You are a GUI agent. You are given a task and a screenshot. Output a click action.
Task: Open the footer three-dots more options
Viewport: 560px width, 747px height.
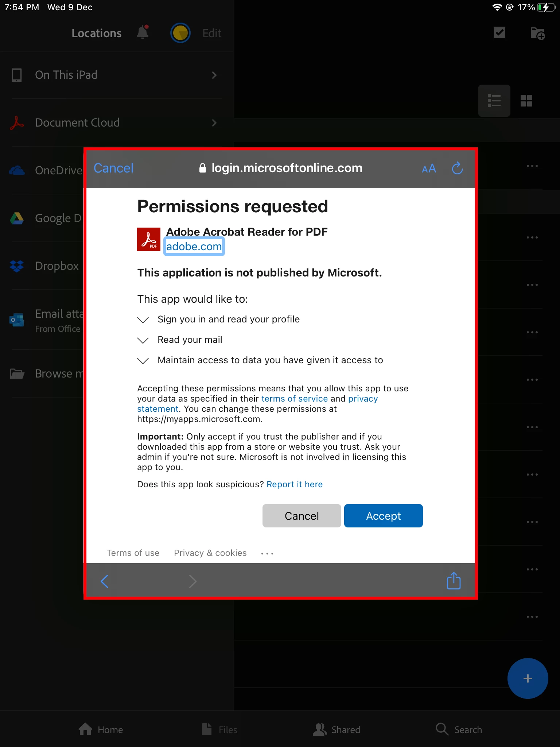(x=267, y=554)
